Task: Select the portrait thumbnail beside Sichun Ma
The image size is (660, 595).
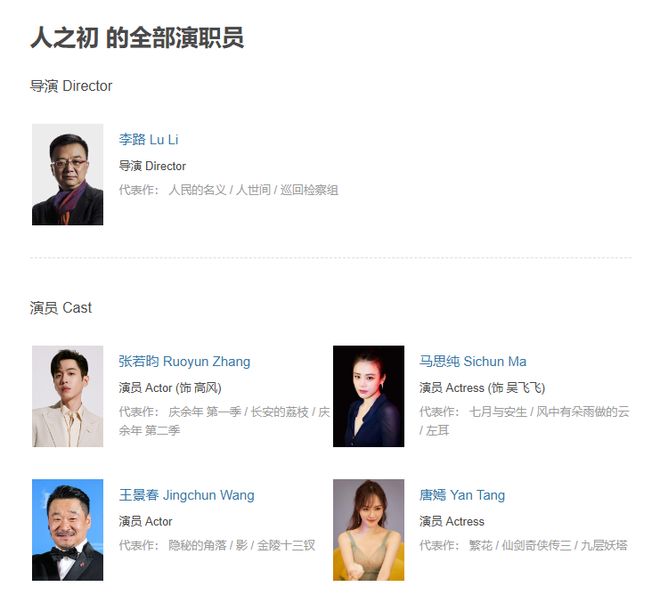Action: (368, 396)
